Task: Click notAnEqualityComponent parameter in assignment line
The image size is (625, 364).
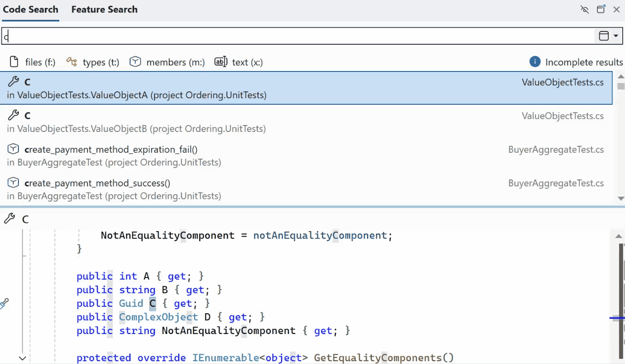Action: click(320, 235)
